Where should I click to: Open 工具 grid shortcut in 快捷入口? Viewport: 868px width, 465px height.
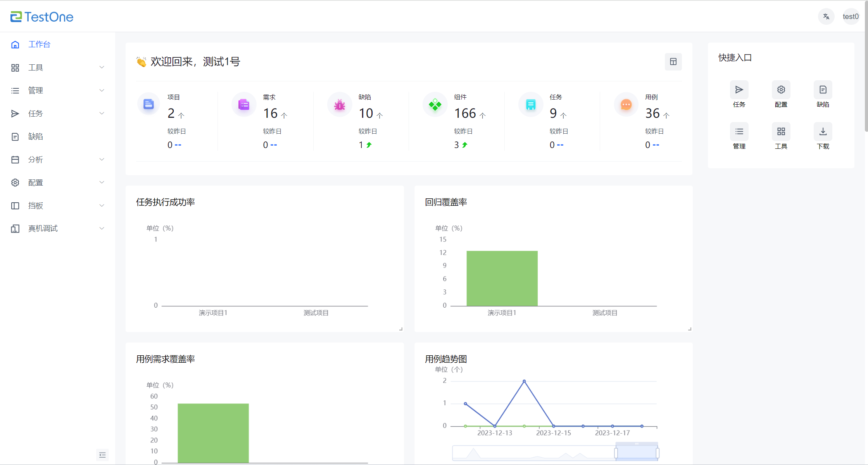click(x=781, y=132)
